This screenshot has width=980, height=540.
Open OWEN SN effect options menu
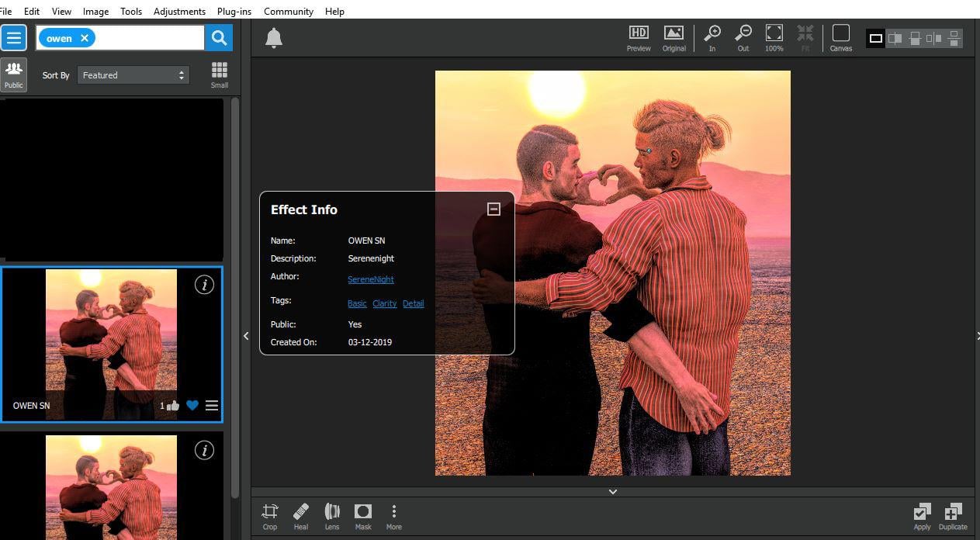point(212,406)
